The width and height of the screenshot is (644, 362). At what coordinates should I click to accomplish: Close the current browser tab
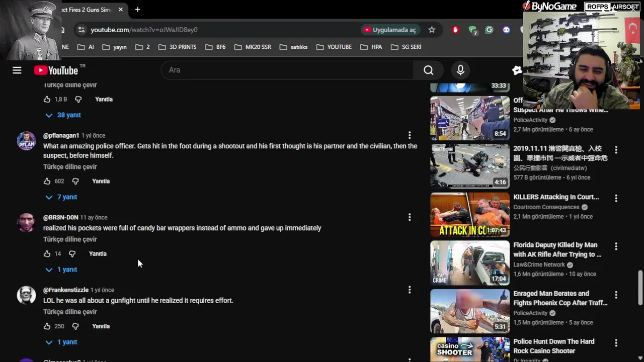tap(121, 10)
